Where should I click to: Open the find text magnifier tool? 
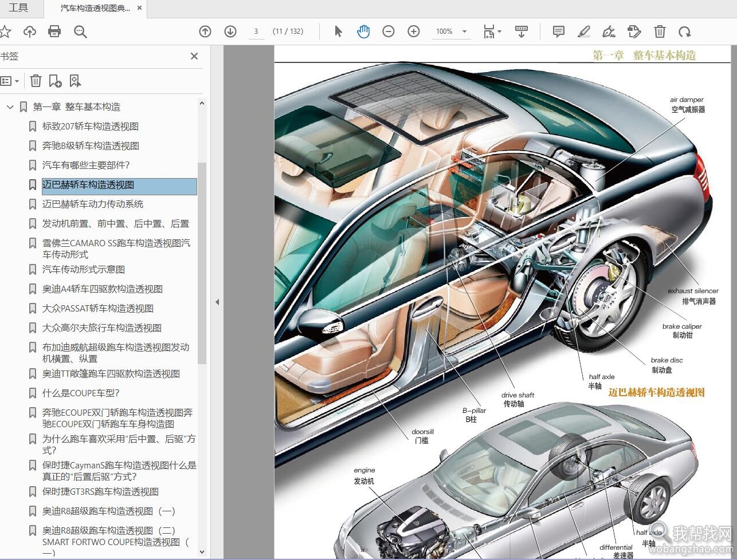80,31
